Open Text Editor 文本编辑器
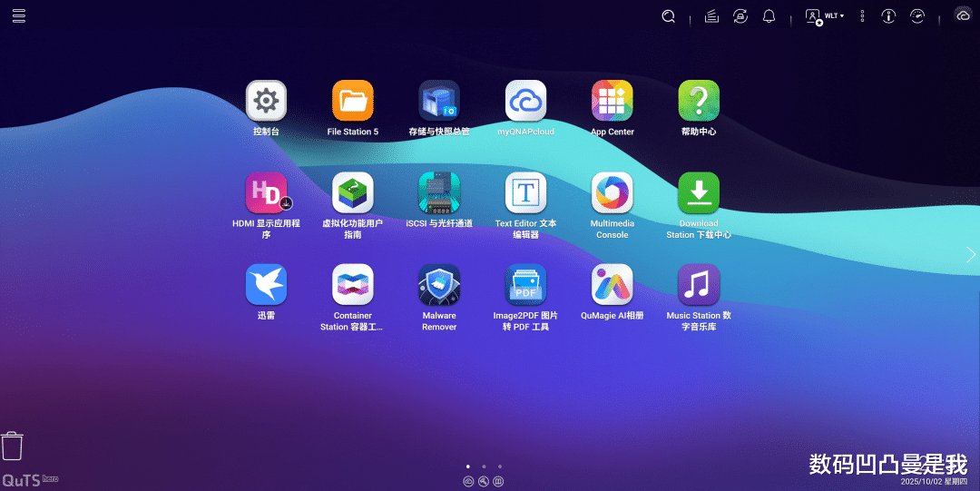 click(525, 192)
